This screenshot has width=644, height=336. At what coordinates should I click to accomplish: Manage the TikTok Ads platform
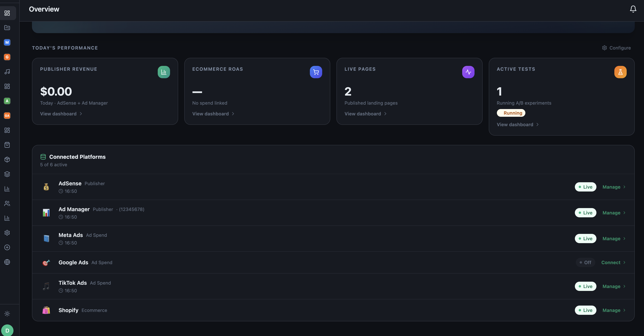[614, 286]
